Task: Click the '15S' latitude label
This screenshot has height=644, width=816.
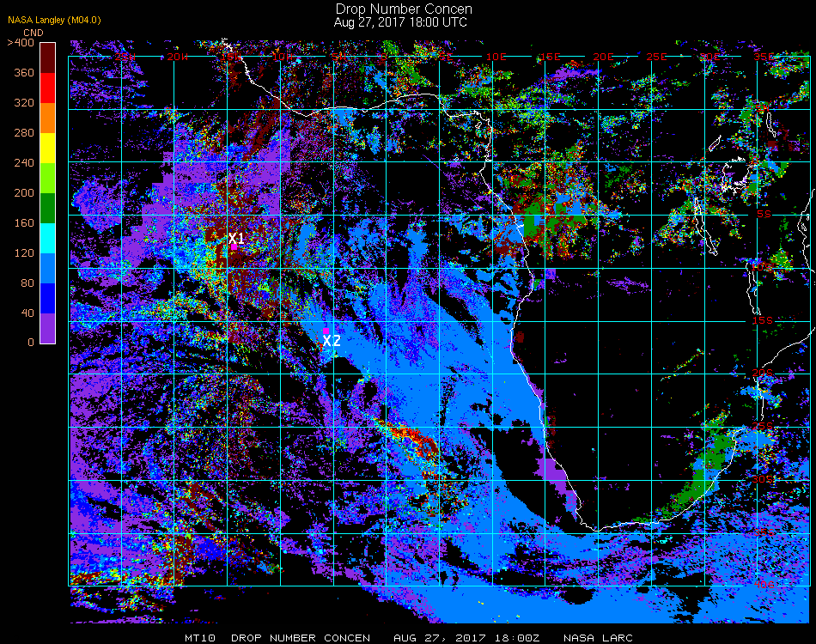Action: point(763,320)
